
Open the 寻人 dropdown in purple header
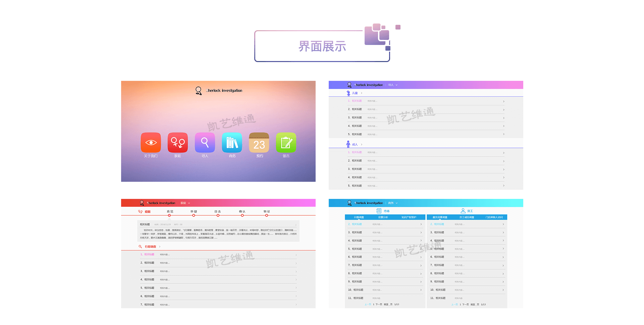pyautogui.click(x=393, y=85)
